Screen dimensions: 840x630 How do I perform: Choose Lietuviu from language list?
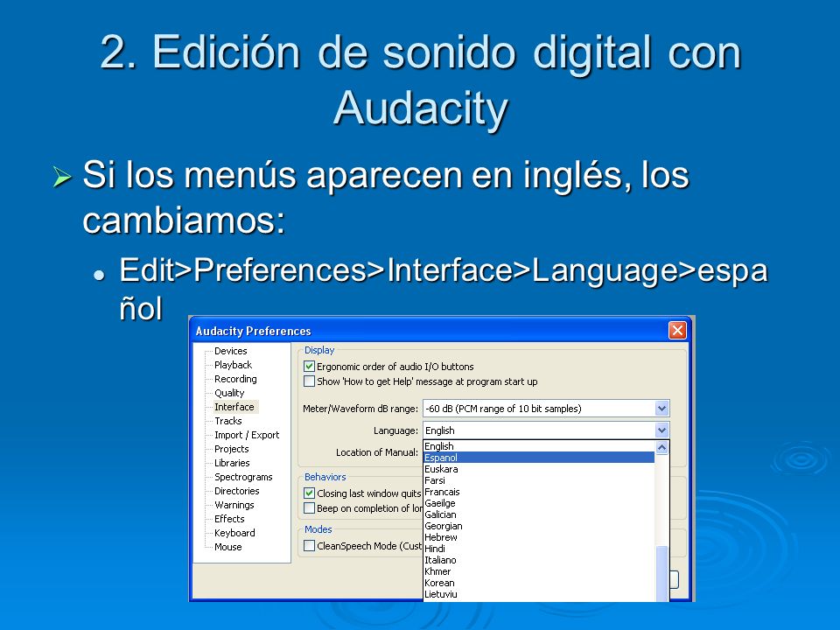[x=539, y=594]
